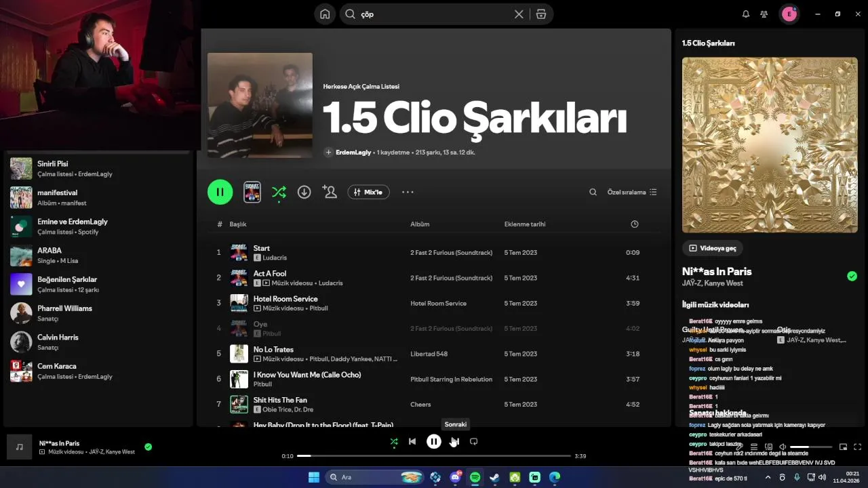Open more options three-dot menu for playlist
The width and height of the screenshot is (868, 488).
pyautogui.click(x=408, y=192)
